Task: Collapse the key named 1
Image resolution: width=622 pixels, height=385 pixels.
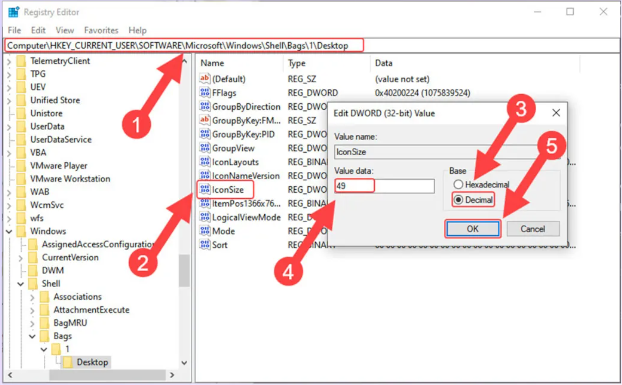Action: [44, 349]
